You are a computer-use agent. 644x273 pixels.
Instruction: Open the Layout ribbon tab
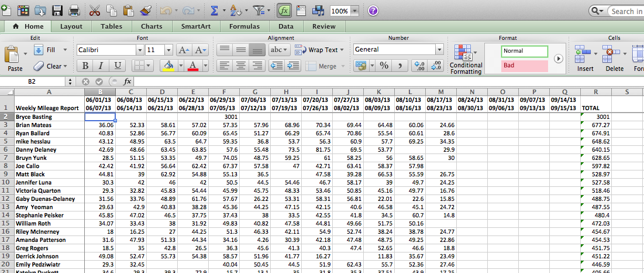[x=71, y=26]
